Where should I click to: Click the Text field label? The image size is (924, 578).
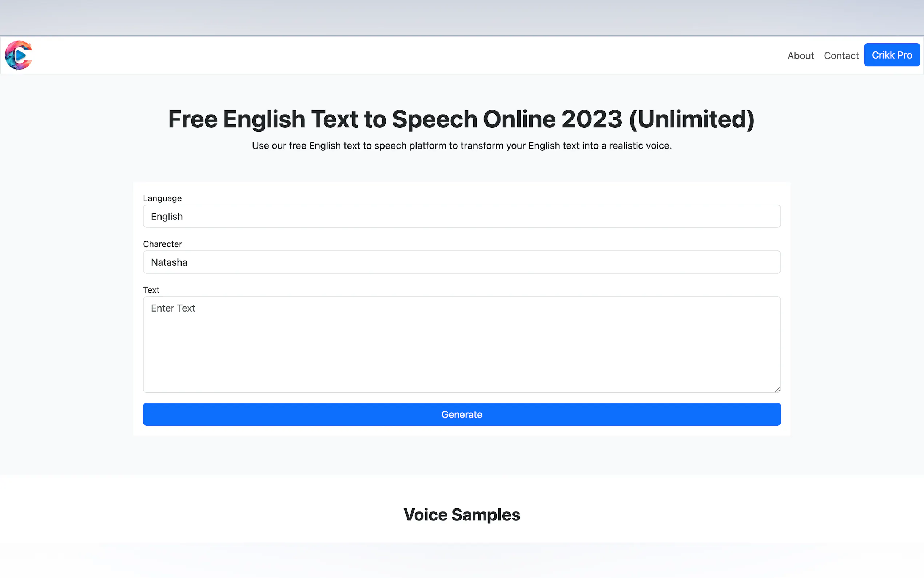(x=151, y=290)
